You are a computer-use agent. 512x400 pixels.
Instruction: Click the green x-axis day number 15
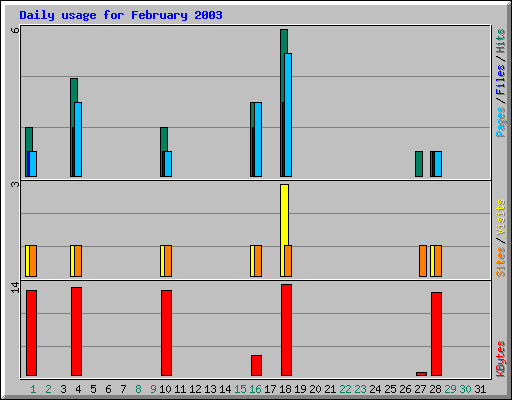pos(240,389)
